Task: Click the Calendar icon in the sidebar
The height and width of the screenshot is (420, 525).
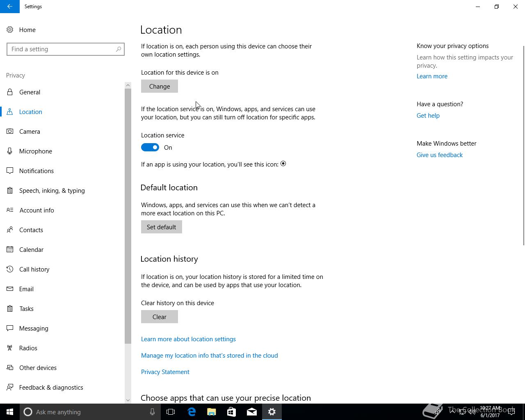Action: (x=10, y=250)
